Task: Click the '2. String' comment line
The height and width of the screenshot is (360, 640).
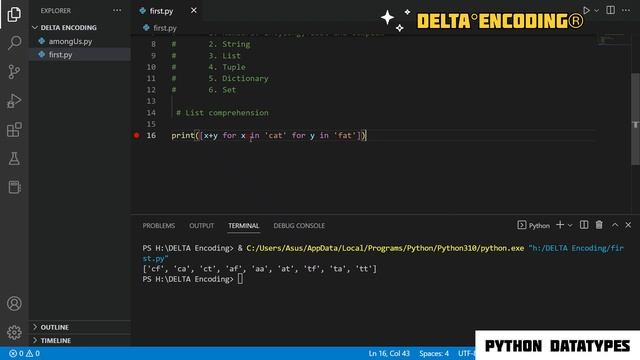Action: [229, 44]
